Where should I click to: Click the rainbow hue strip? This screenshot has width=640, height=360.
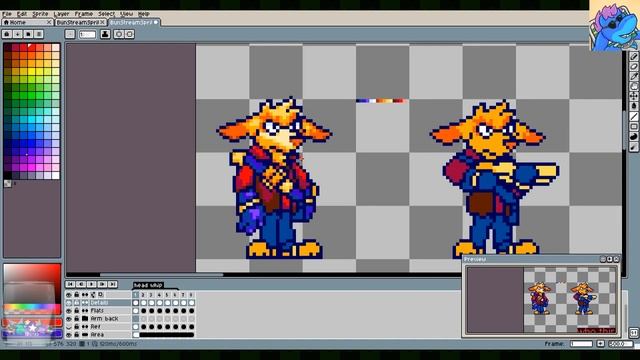(32, 307)
